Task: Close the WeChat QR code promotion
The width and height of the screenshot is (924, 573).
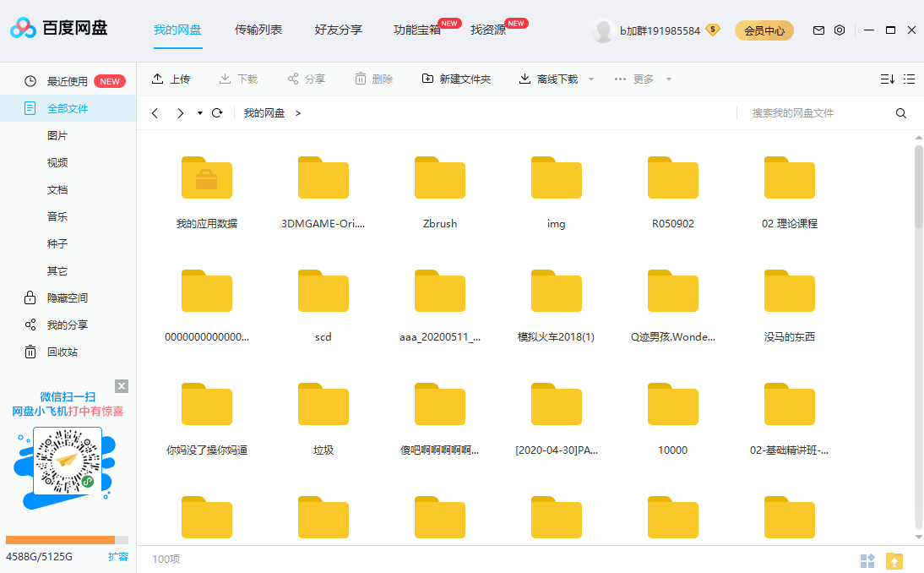Action: 122,386
